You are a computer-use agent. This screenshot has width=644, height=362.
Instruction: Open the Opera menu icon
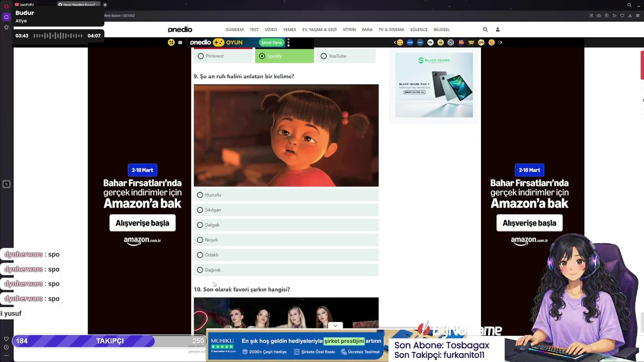6,7
